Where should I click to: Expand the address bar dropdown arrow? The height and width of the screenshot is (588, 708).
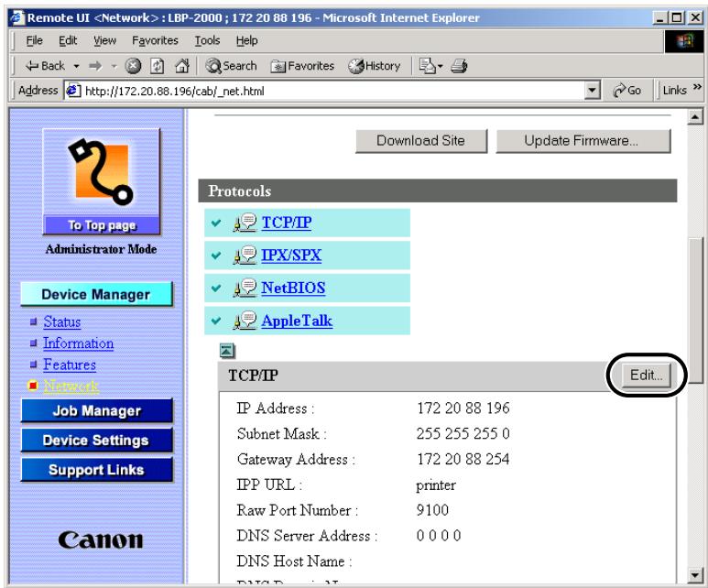point(592,91)
